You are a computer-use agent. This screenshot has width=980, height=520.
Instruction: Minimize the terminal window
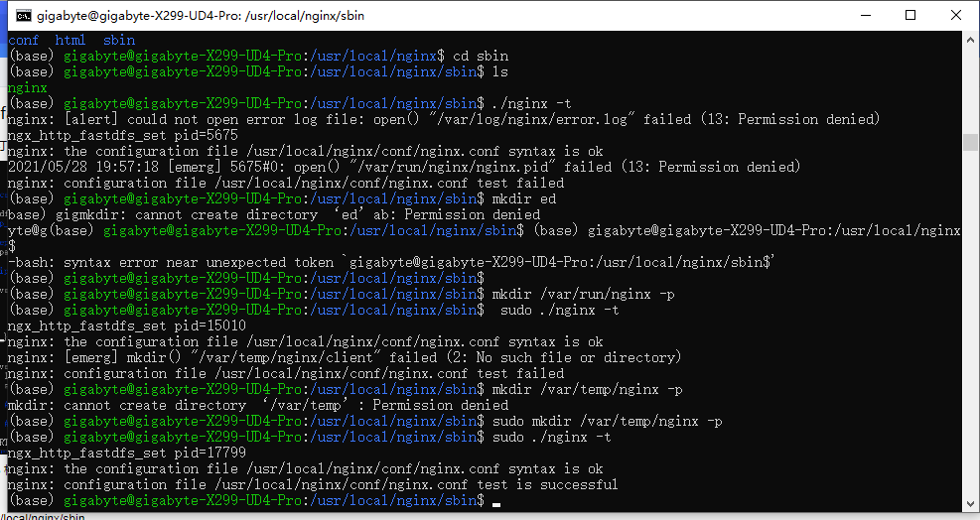[x=863, y=16]
